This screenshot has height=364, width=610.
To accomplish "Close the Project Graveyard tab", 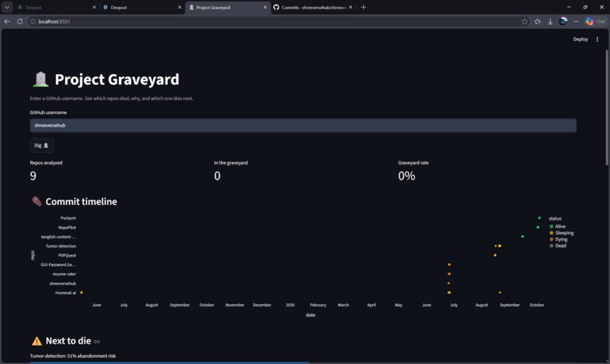I will point(265,7).
